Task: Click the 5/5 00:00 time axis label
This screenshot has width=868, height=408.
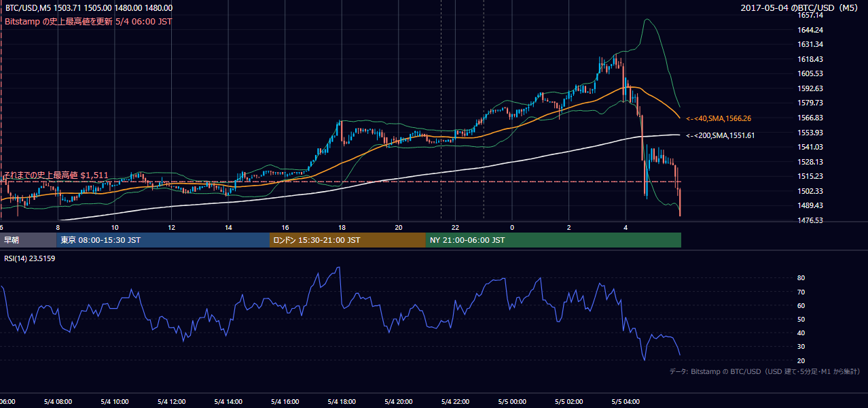Action: pos(512,402)
